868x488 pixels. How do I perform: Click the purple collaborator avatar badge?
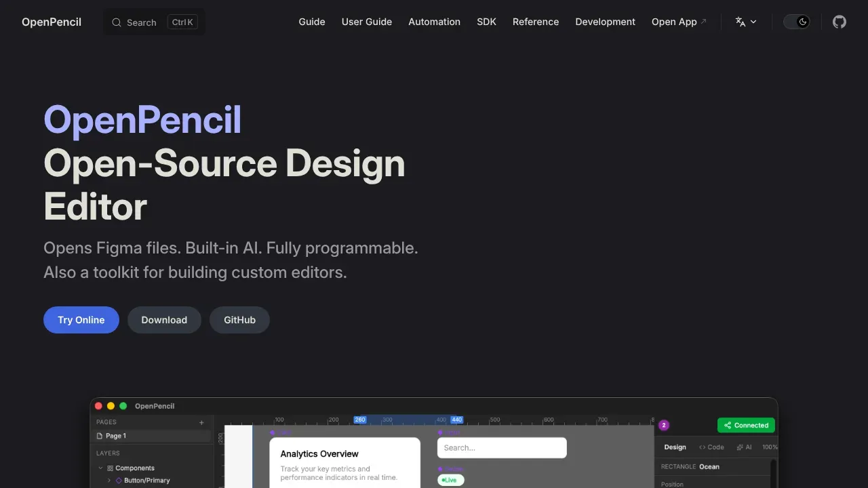664,425
